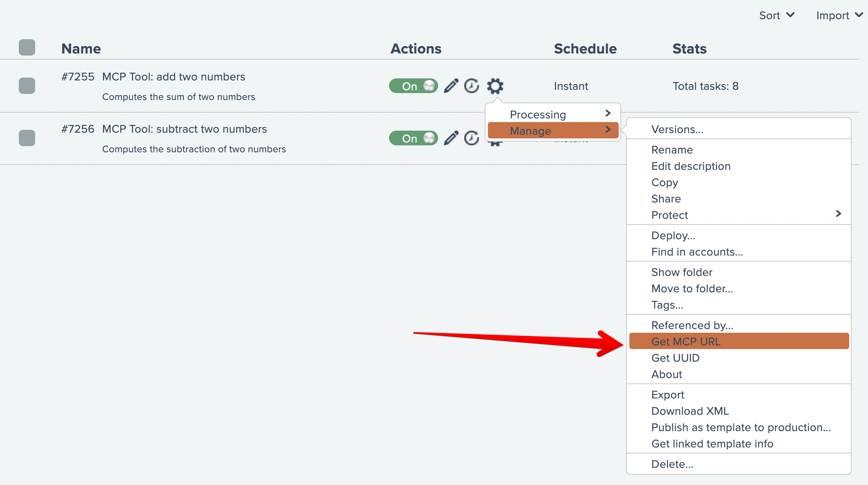
Task: Click Download XML menu entry
Action: tap(690, 411)
